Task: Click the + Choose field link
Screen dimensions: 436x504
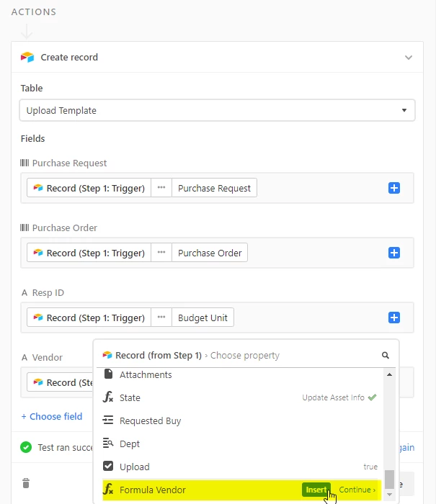Action: 51,416
